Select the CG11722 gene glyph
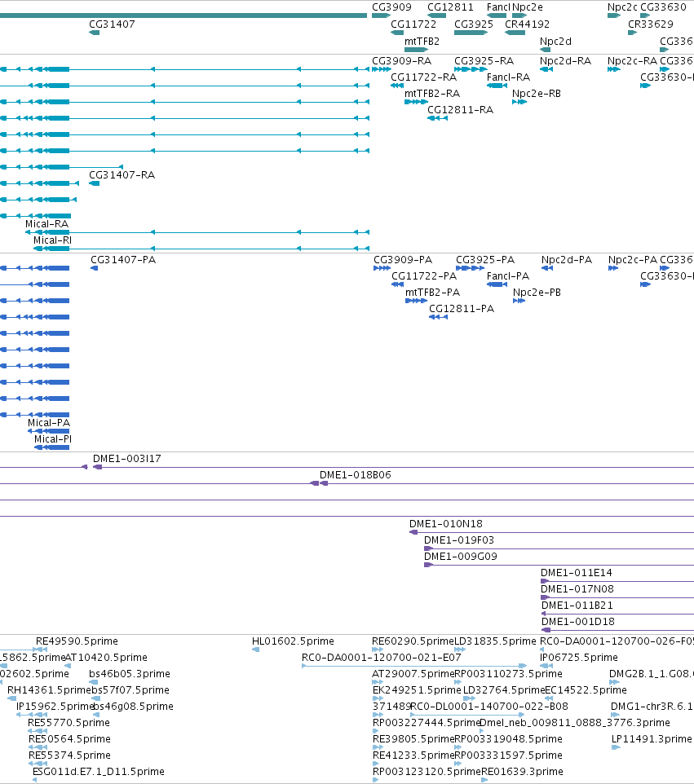Image resolution: width=694 pixels, height=784 pixels. tap(397, 33)
